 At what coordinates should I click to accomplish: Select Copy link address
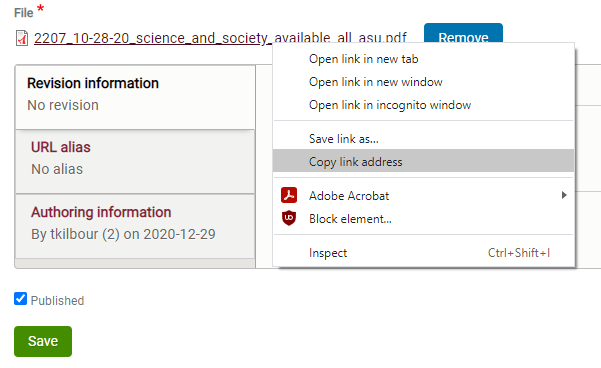pos(424,161)
